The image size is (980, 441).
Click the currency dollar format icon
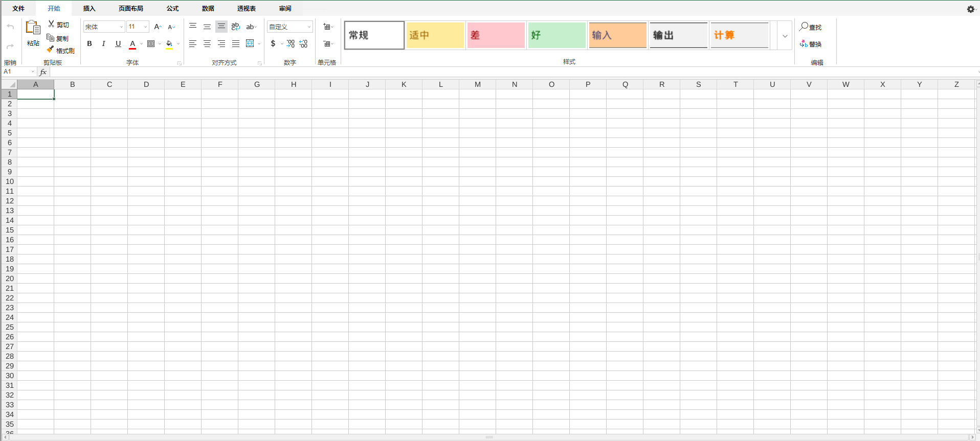[x=273, y=44]
